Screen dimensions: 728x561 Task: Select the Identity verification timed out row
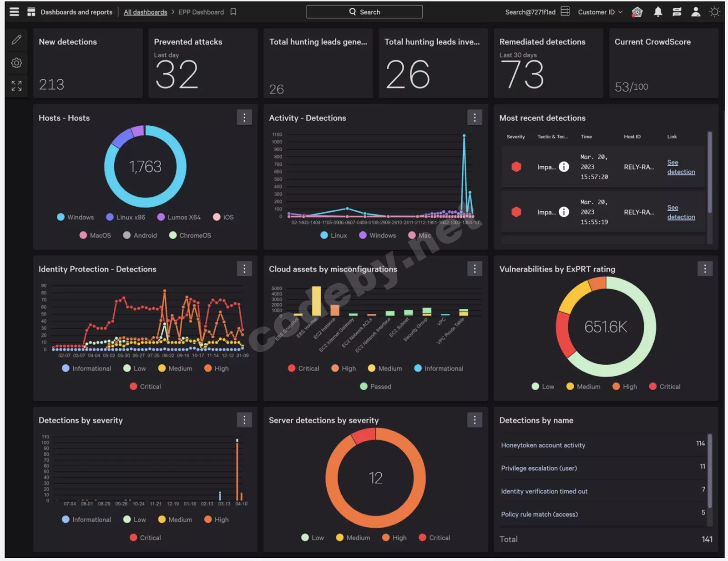[x=603, y=491]
